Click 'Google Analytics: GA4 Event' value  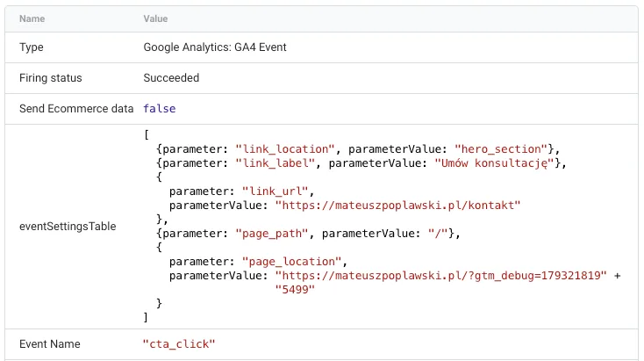pyautogui.click(x=215, y=47)
